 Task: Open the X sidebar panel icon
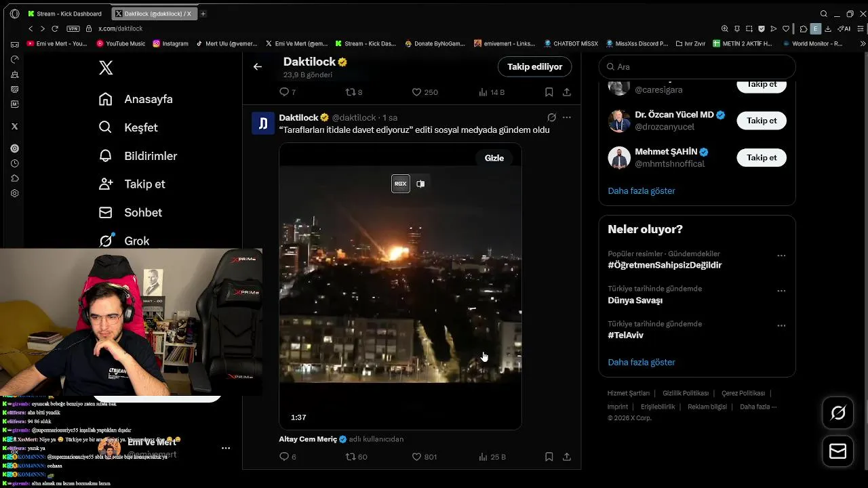[x=15, y=126]
